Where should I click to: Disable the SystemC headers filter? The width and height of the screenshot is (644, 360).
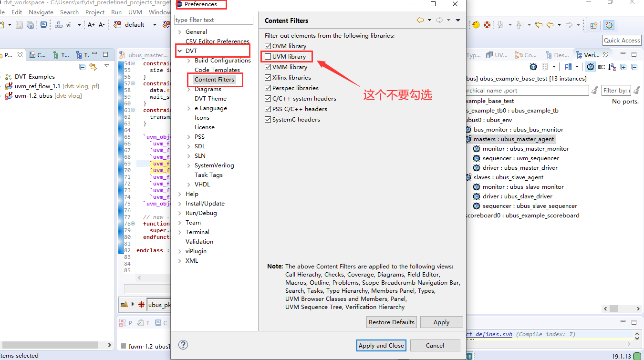pos(268,119)
